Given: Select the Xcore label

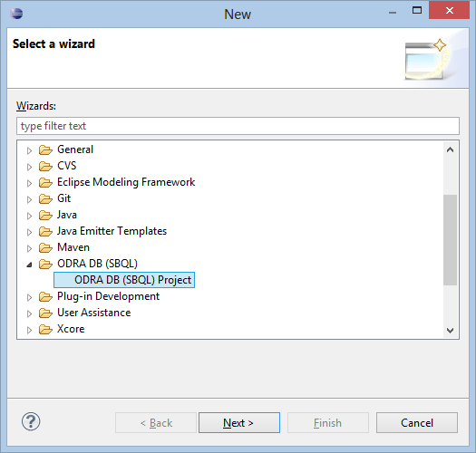Looking at the screenshot, I should coord(71,329).
